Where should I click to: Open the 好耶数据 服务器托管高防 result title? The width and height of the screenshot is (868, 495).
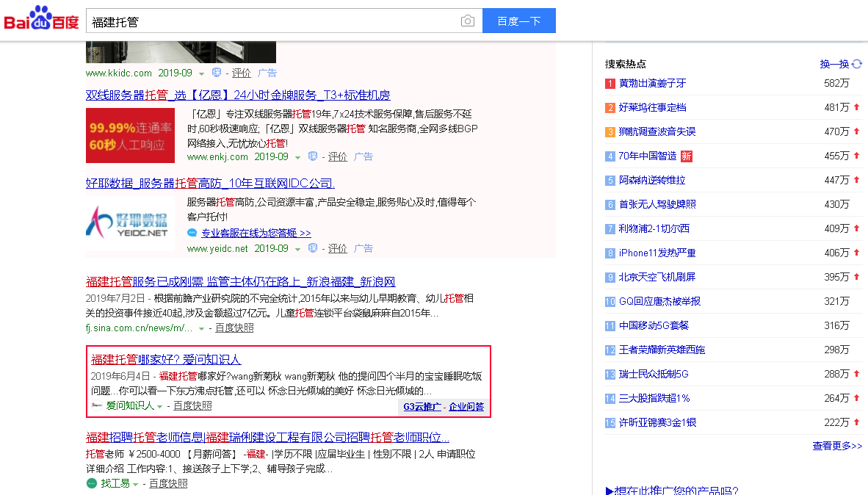point(210,184)
